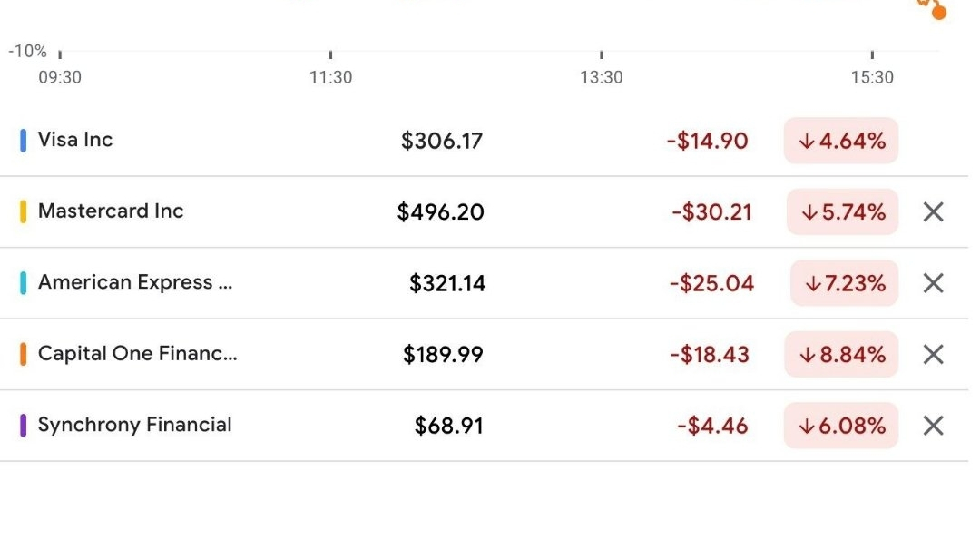Open the Synchrony Financial stock page
Screen dimensions: 980x550
pos(134,425)
